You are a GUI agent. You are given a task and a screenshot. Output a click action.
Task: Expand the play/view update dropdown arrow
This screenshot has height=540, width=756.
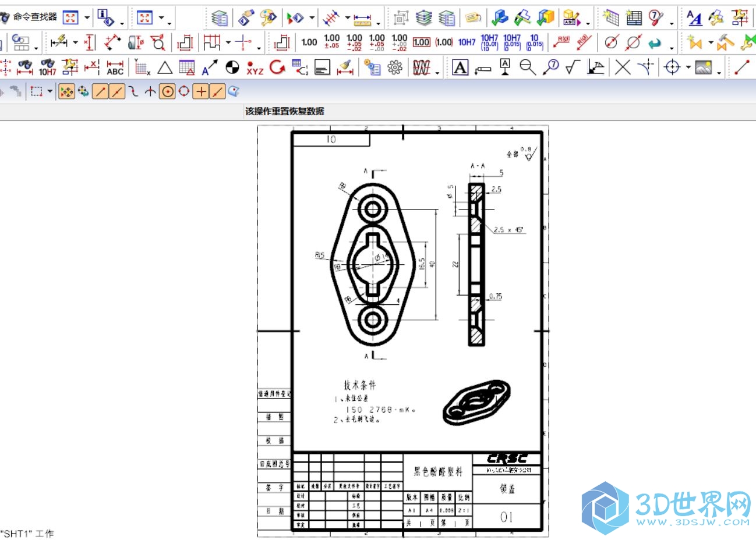(312, 19)
